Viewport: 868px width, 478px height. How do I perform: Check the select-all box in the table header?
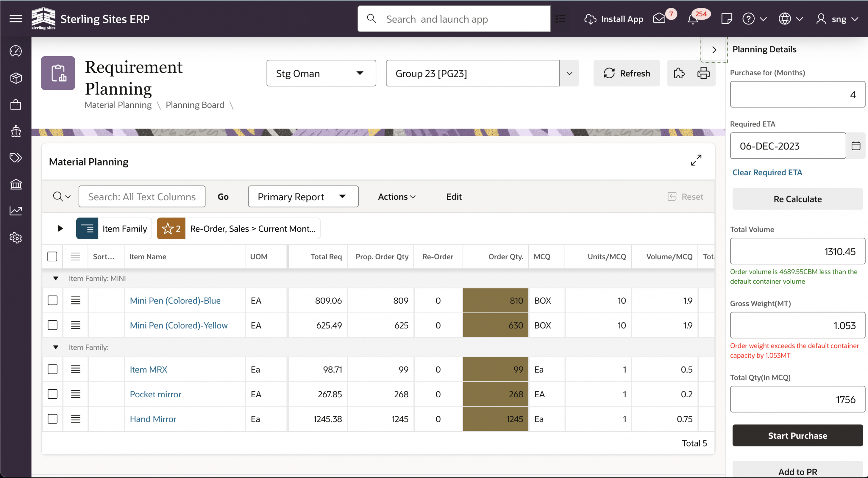53,257
